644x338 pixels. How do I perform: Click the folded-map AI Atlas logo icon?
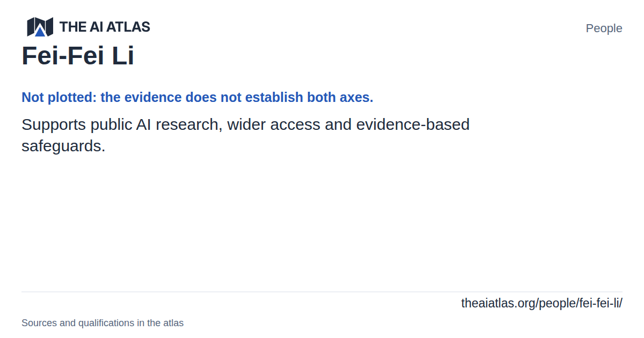tap(40, 27)
